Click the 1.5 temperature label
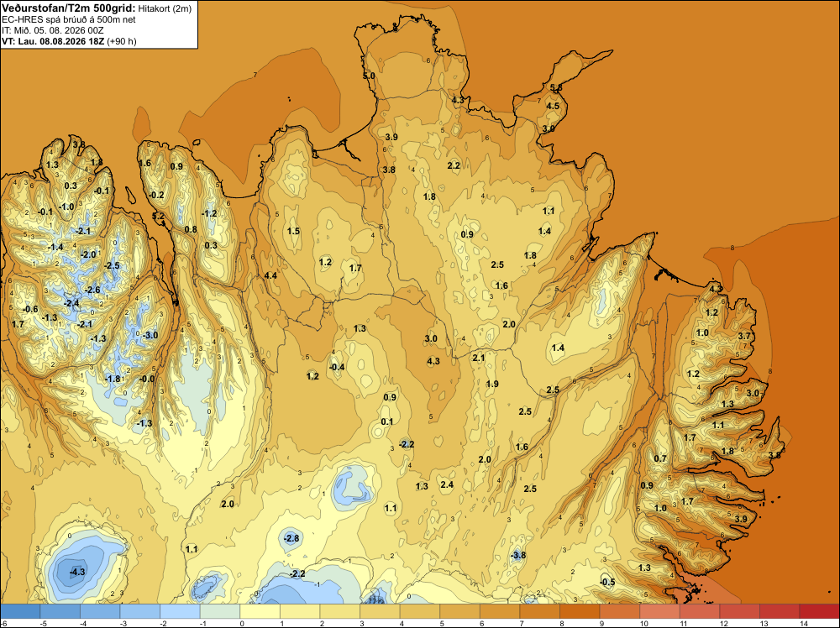 click(293, 231)
